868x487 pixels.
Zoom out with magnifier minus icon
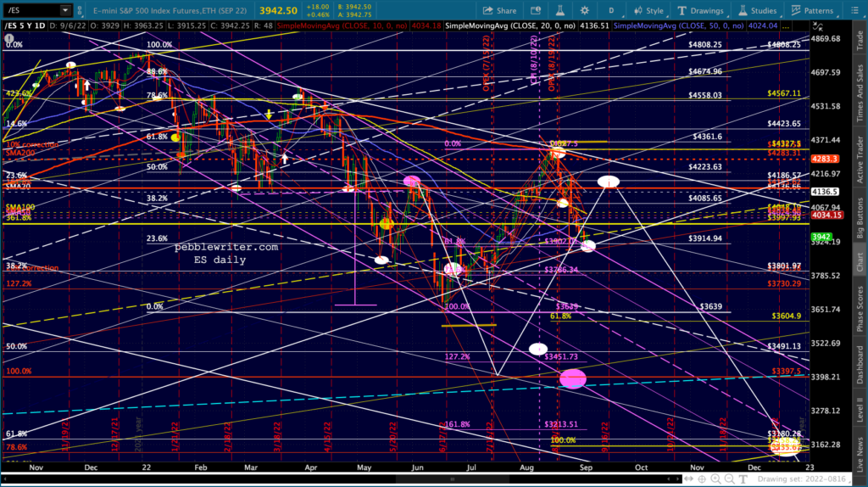click(x=730, y=479)
